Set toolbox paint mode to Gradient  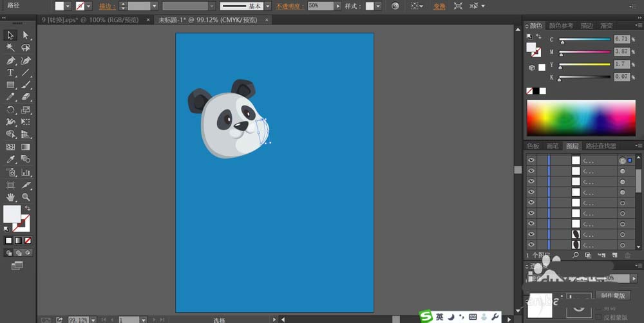pos(19,241)
